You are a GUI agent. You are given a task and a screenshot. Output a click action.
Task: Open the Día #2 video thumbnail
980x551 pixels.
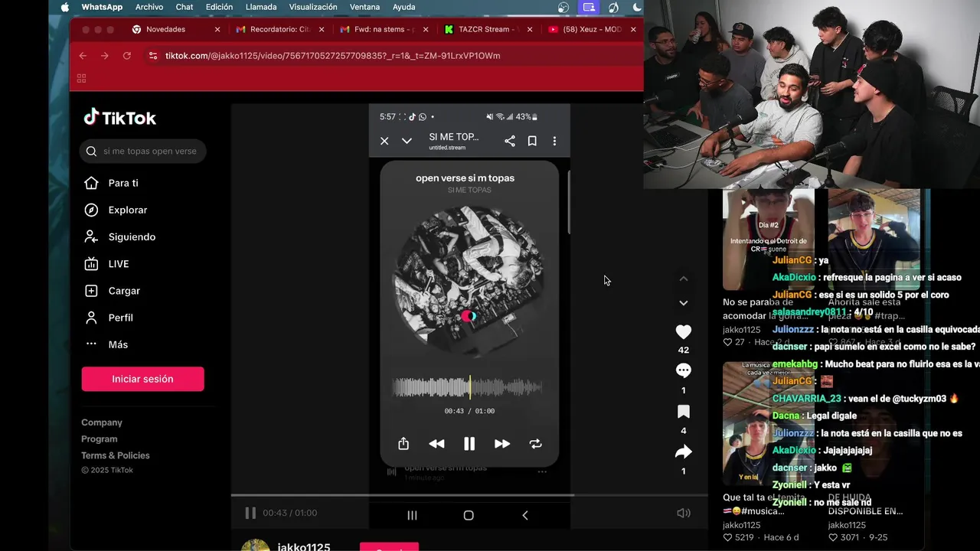(x=769, y=240)
